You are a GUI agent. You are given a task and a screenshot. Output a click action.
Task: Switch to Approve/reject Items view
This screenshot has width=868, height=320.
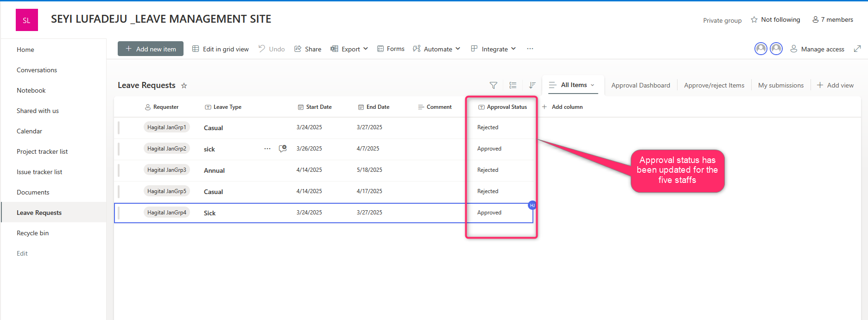tap(714, 85)
